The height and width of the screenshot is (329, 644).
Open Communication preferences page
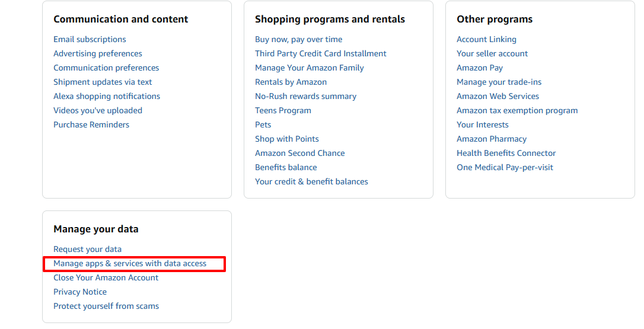(106, 68)
